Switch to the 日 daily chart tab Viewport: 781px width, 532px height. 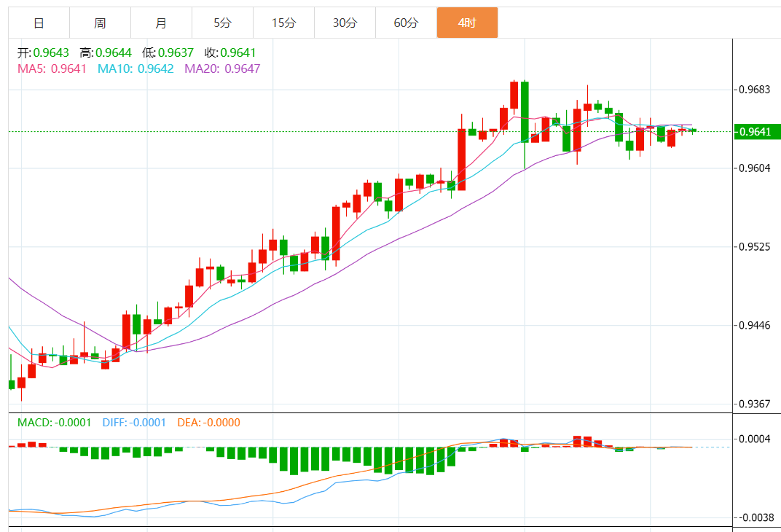click(39, 23)
